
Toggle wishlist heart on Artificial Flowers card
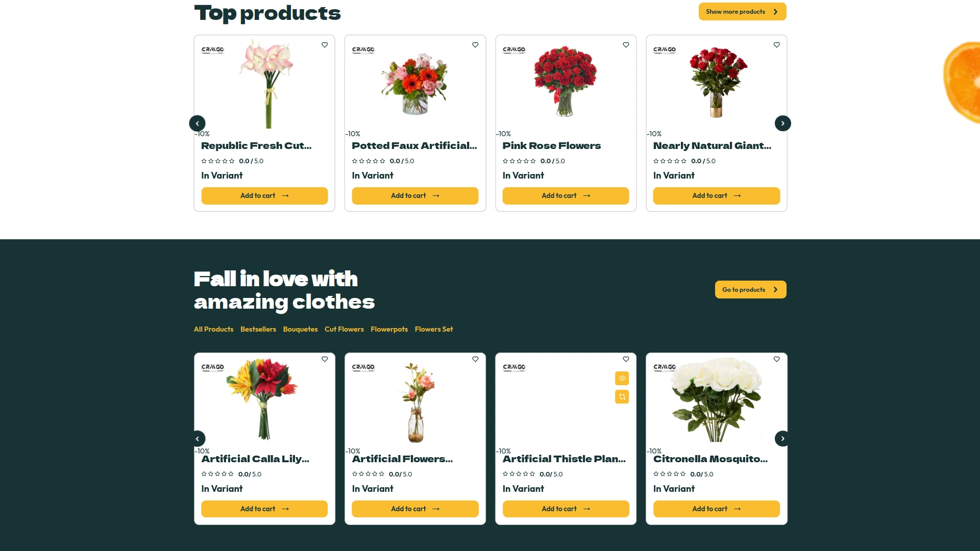pyautogui.click(x=475, y=359)
